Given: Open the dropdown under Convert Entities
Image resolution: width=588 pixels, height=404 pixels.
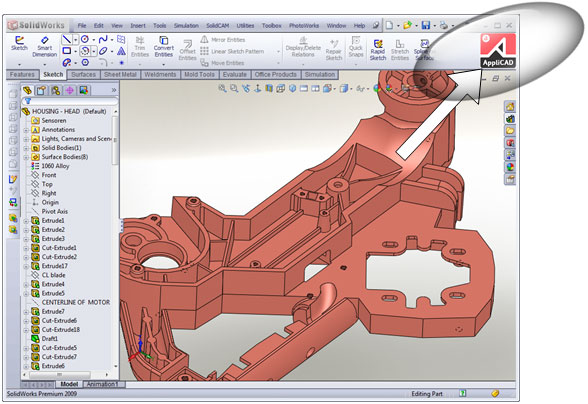Looking at the screenshot, I should point(164,65).
